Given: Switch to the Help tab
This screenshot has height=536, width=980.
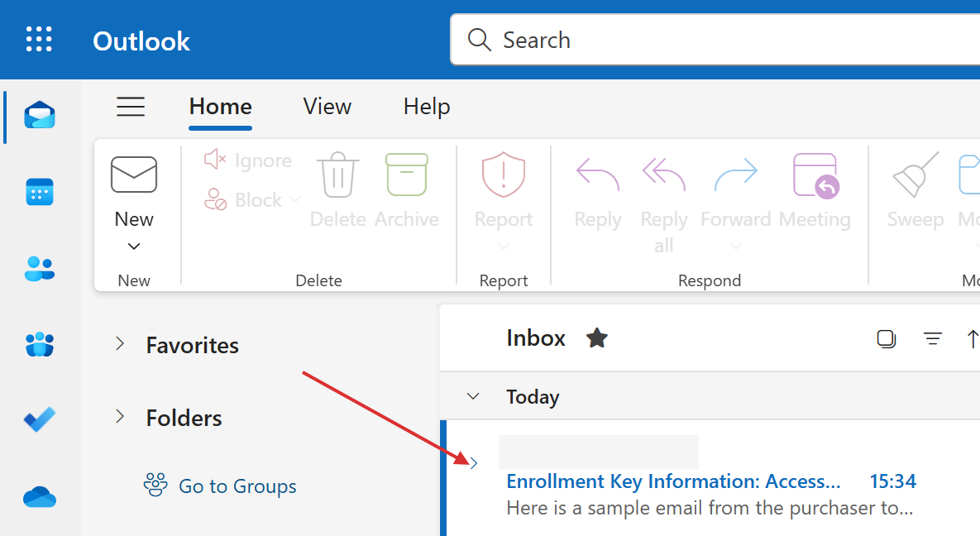Looking at the screenshot, I should click(x=427, y=107).
